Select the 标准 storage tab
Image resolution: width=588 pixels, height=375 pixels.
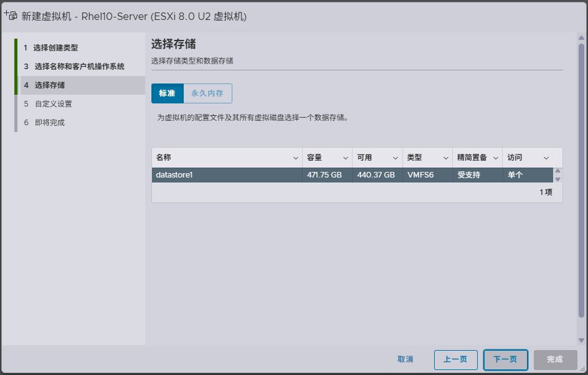point(167,93)
